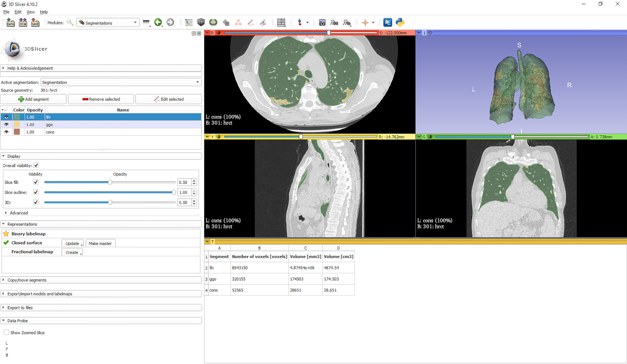Uncheck the Overall visibility checkbox
627x364 pixels.
point(36,166)
